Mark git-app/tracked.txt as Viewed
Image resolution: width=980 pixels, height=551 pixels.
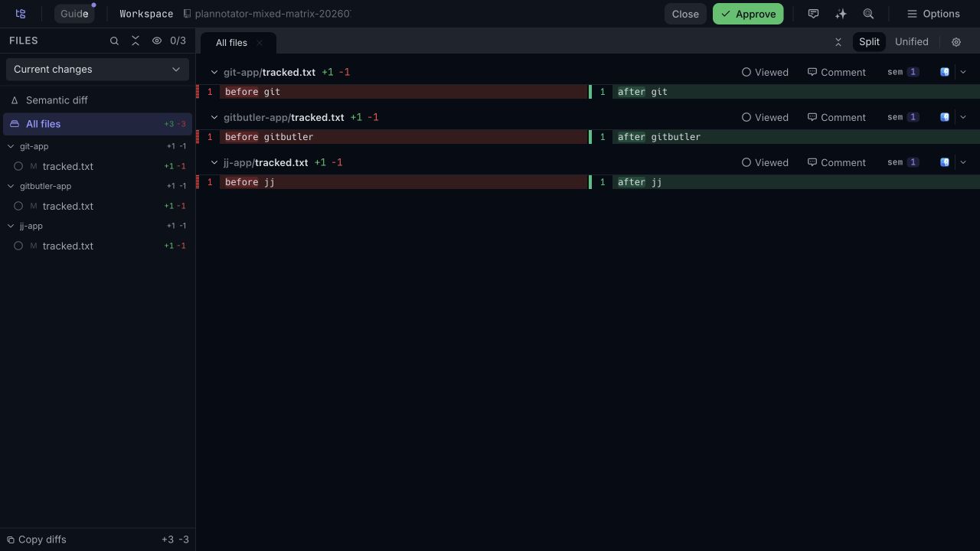(x=765, y=72)
